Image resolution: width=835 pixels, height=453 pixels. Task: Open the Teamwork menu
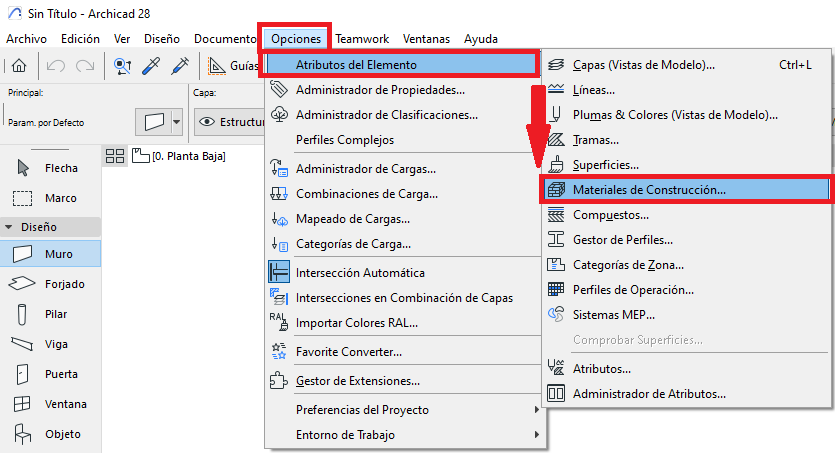[361, 39]
